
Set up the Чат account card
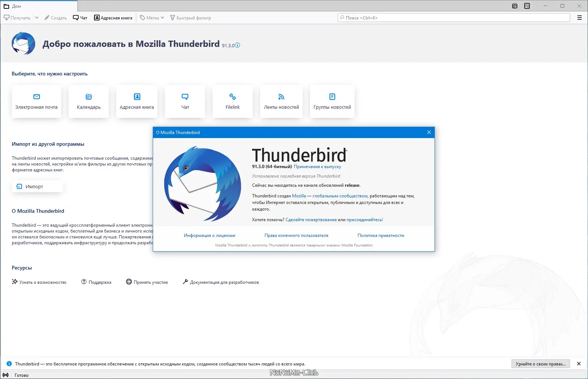(x=185, y=101)
